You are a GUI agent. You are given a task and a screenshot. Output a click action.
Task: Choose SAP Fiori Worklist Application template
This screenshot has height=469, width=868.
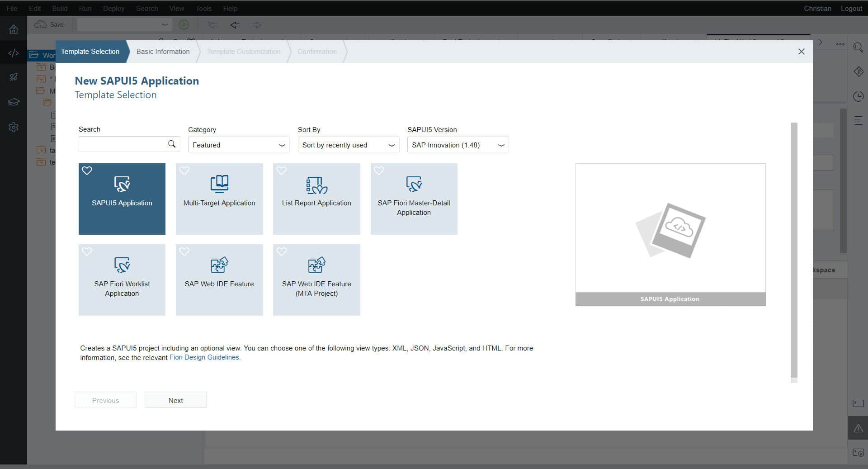[x=122, y=280]
